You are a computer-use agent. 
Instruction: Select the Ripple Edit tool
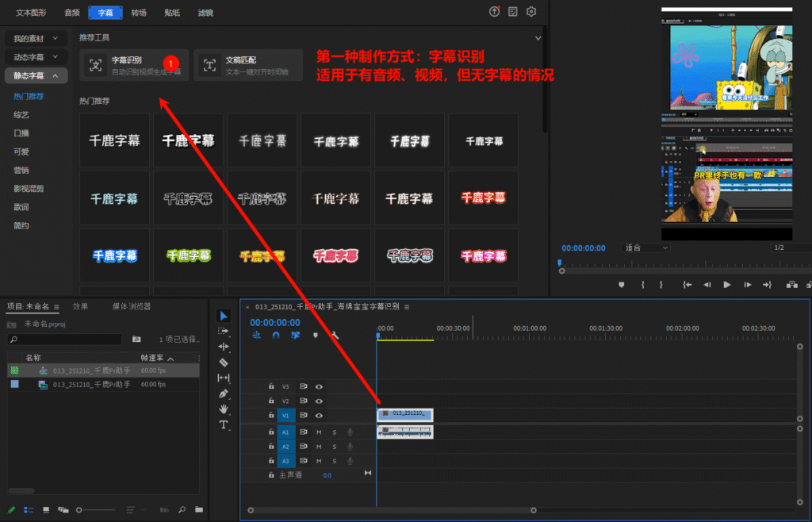(224, 347)
